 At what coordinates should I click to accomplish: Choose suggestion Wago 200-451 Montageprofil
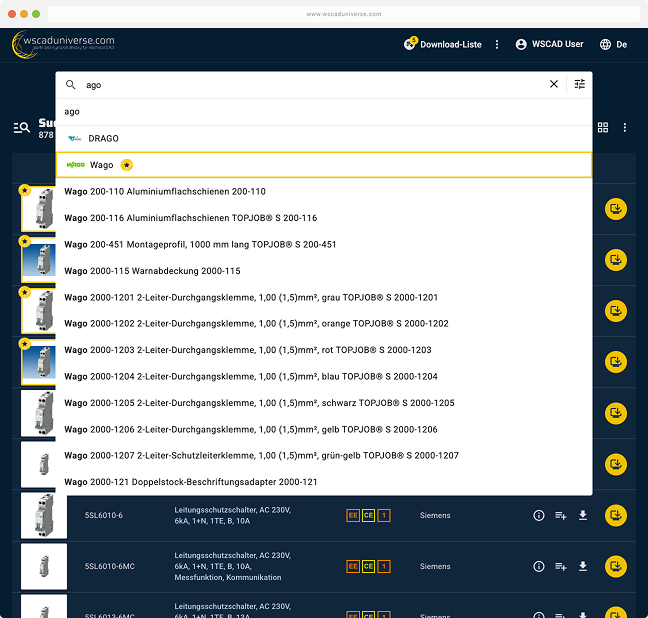200,244
